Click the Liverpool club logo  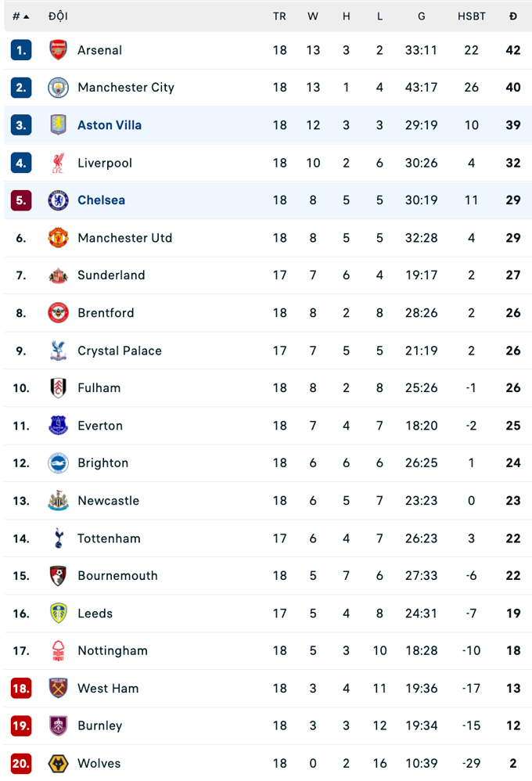[x=59, y=163]
